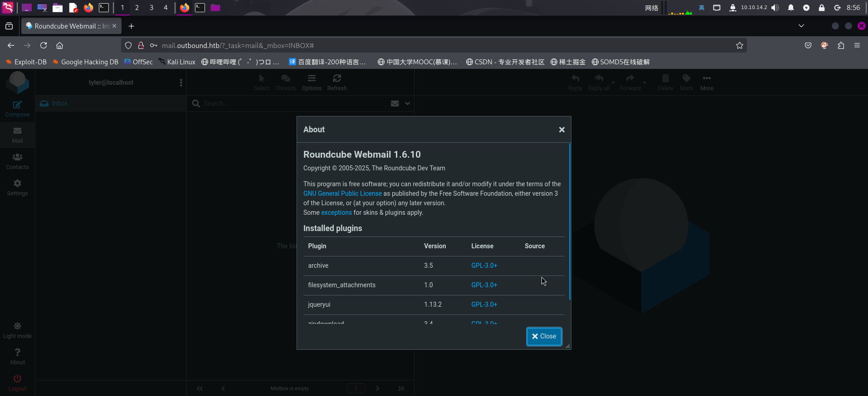Open the tab list dropdown chevron

tap(801, 26)
